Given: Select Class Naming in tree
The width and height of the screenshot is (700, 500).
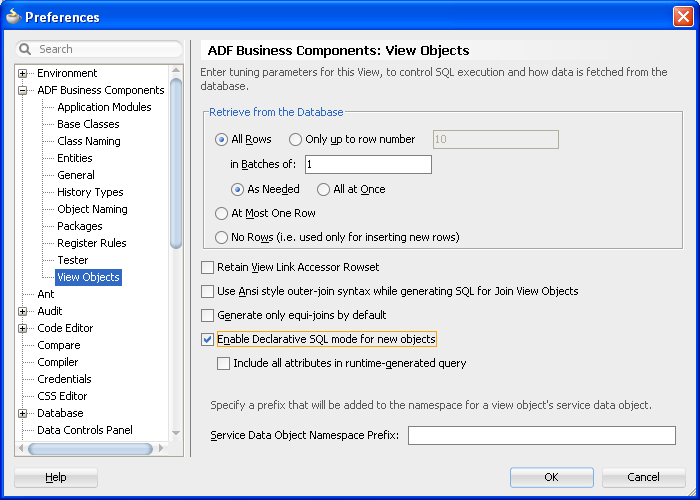Looking at the screenshot, I should 89,141.
